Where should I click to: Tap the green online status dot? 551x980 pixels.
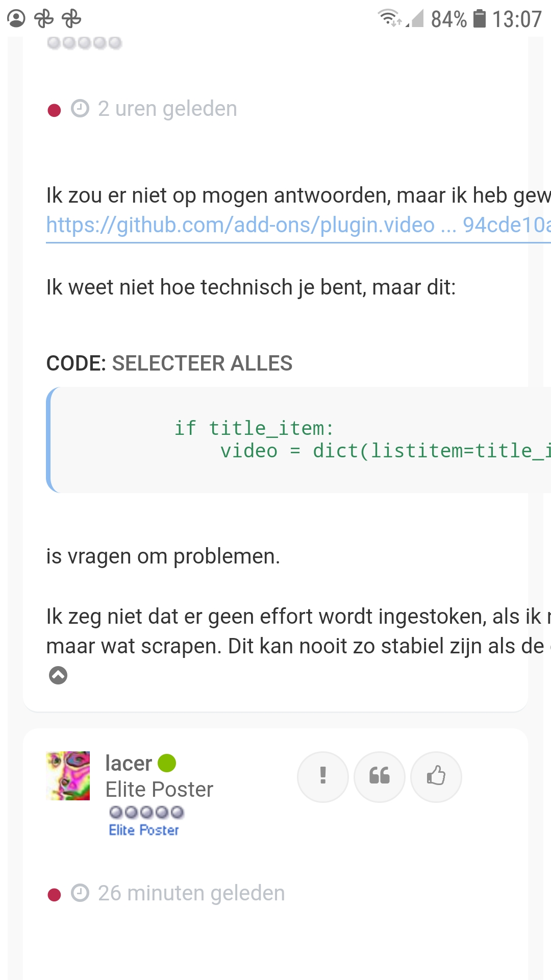[x=167, y=763]
